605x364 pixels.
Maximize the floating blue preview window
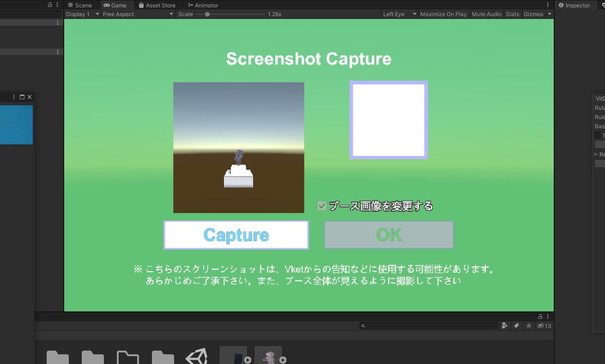[22, 97]
